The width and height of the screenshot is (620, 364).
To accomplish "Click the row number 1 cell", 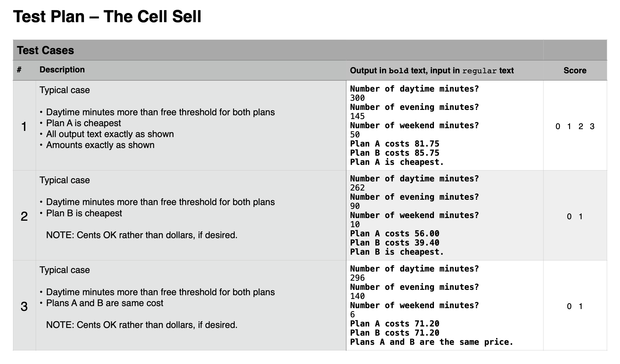I will point(24,126).
